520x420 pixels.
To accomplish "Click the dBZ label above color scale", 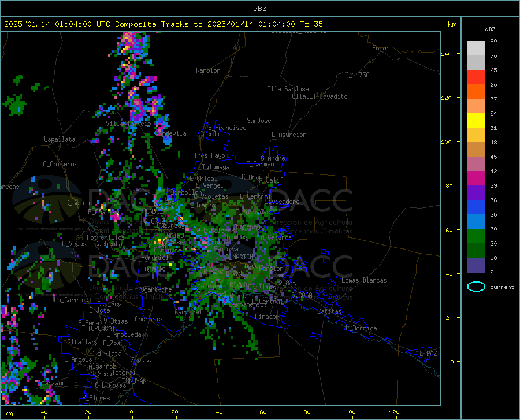I will point(490,29).
